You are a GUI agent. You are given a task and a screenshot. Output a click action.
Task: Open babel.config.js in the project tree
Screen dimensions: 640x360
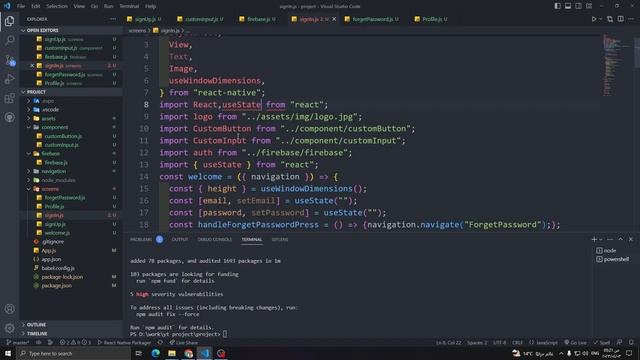click(x=58, y=268)
